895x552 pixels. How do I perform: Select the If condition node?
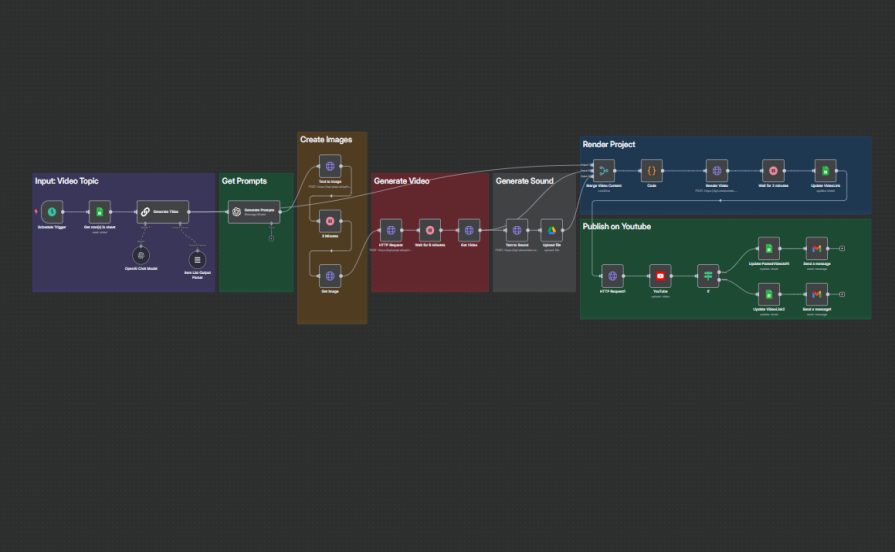click(x=709, y=274)
